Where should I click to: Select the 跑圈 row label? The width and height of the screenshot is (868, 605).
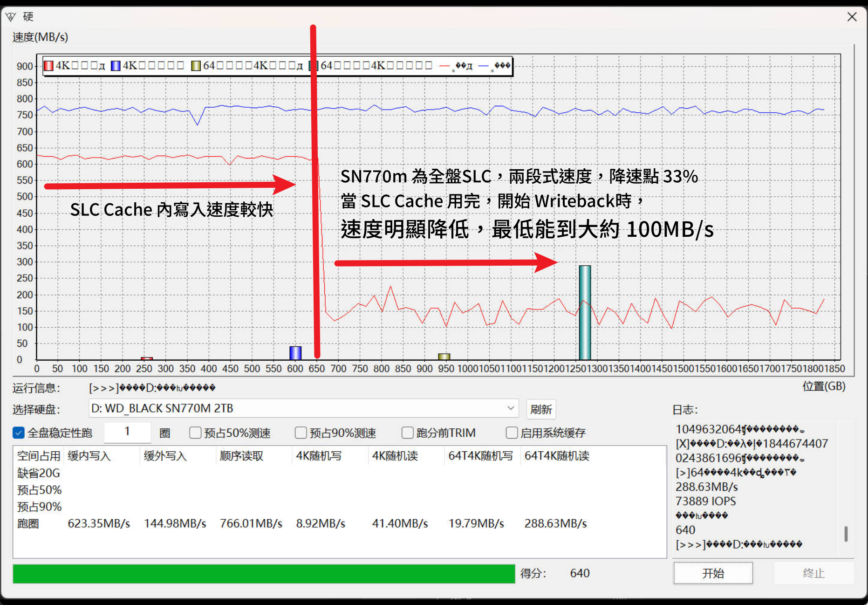28,523
